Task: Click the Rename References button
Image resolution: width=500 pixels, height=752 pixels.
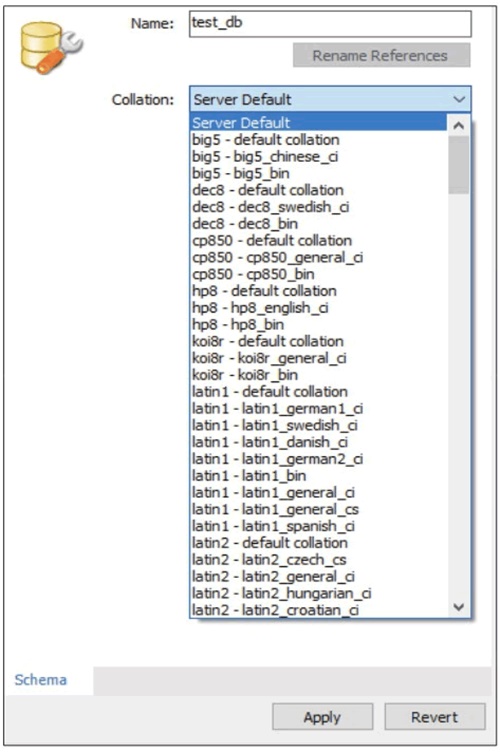Action: click(382, 56)
